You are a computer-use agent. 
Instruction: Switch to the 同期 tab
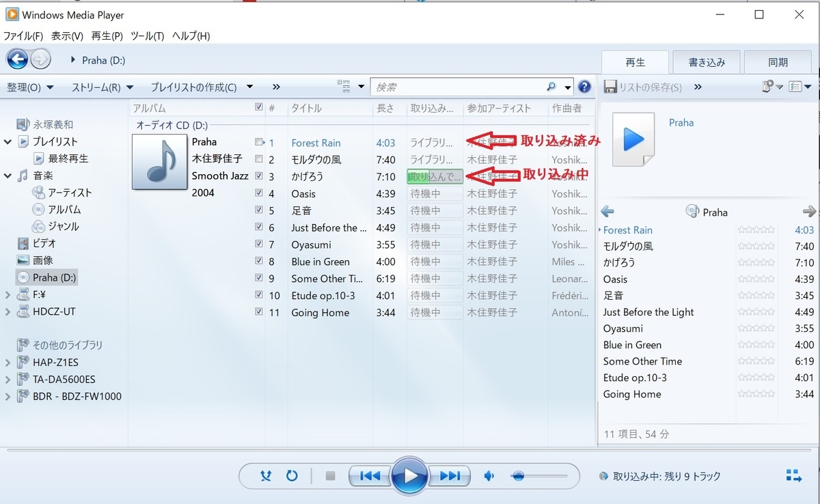778,62
